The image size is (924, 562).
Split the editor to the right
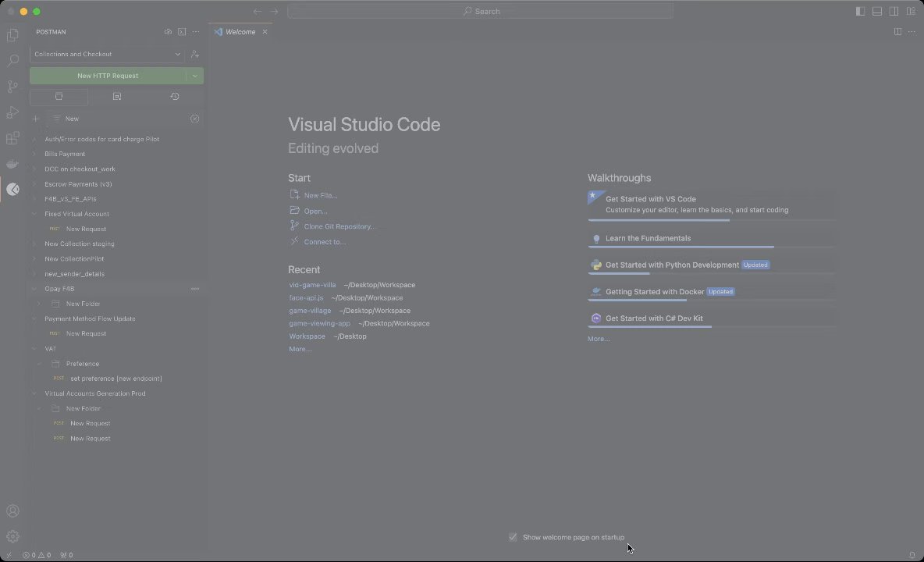tap(897, 32)
